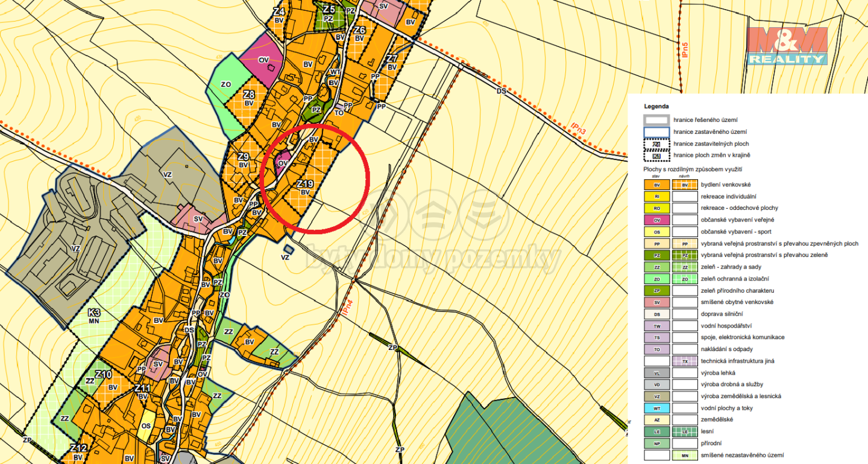Click 'smíšené obytné venkovské' legend text
Image resolution: width=868 pixels, height=464 pixels.
[x=737, y=302]
